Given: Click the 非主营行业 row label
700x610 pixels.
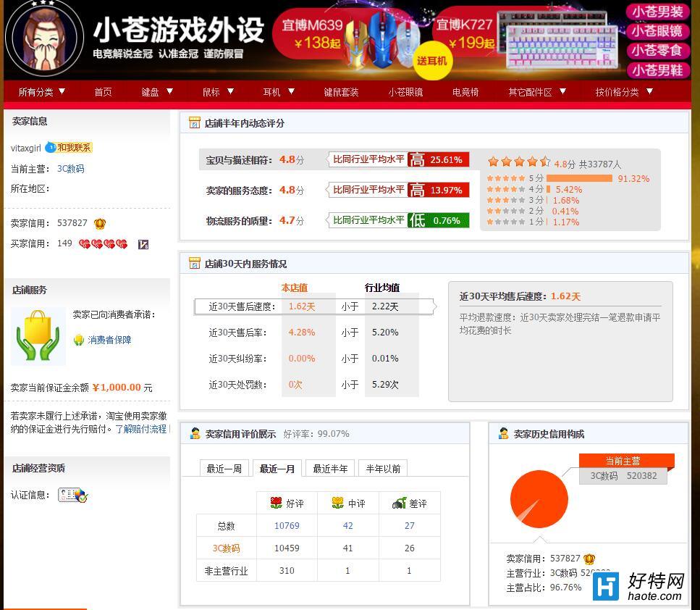Looking at the screenshot, I should [x=226, y=571].
